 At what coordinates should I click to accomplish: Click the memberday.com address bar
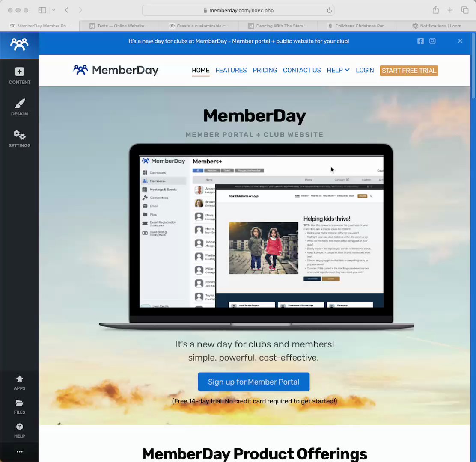point(238,10)
